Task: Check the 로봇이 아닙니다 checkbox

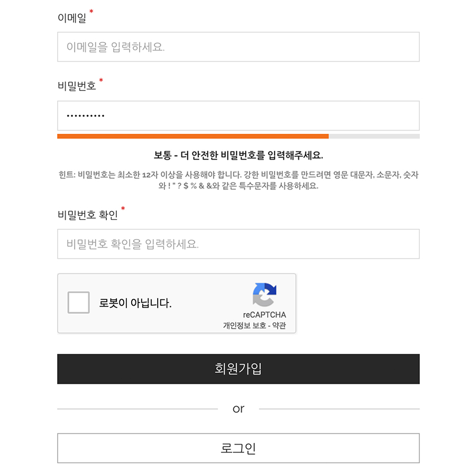Action: 79,303
